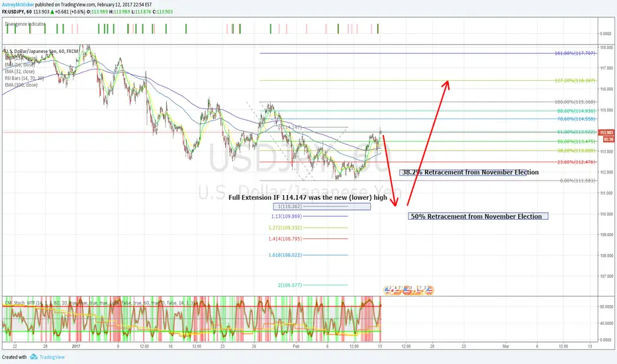Click the 05:30 bar countdown tag
617x364 pixels.
(608, 139)
